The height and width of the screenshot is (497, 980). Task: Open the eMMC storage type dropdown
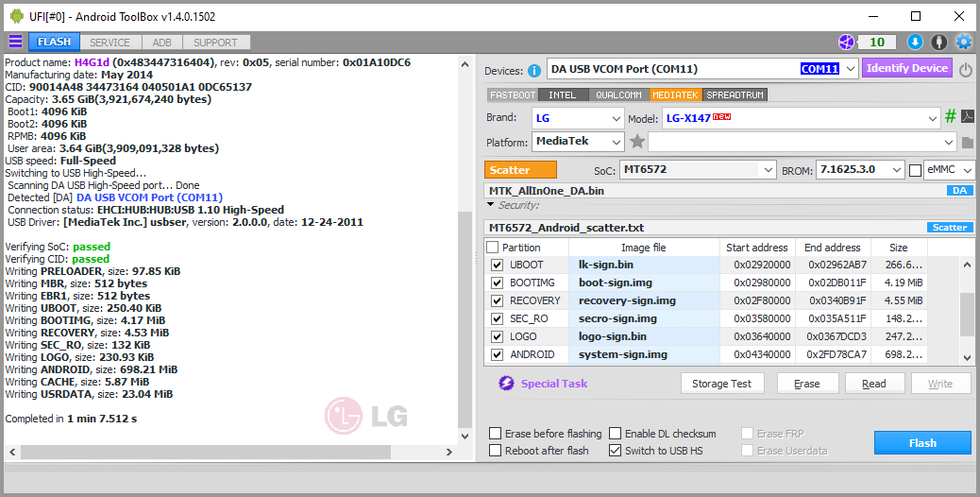(x=949, y=169)
